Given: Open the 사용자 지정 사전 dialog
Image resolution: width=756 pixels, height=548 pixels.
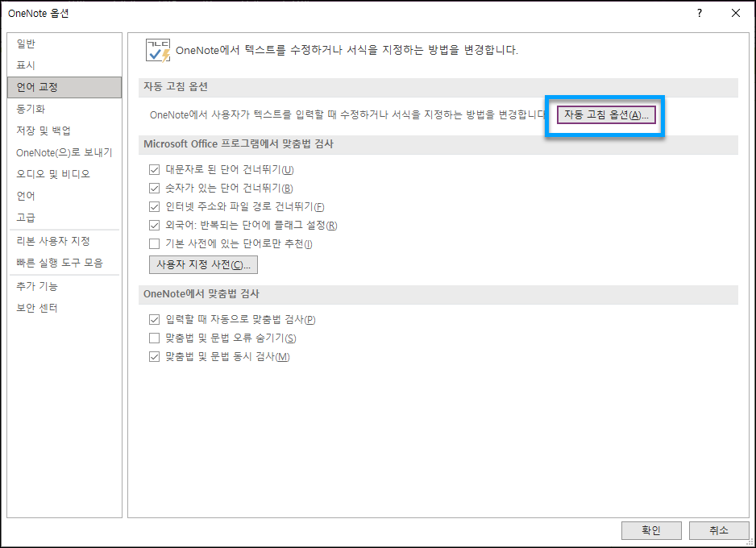Looking at the screenshot, I should click(x=202, y=264).
